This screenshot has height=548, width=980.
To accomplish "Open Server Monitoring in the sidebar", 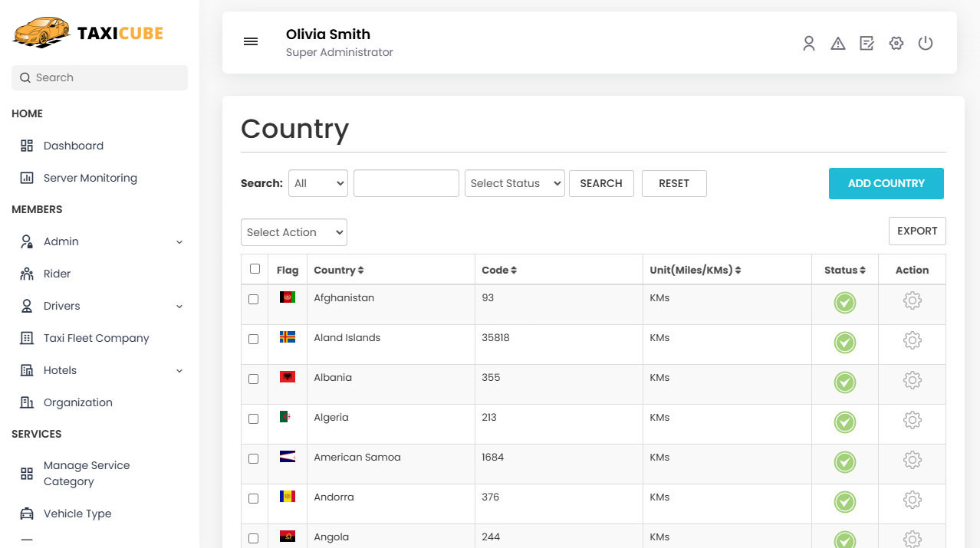I will click(90, 178).
